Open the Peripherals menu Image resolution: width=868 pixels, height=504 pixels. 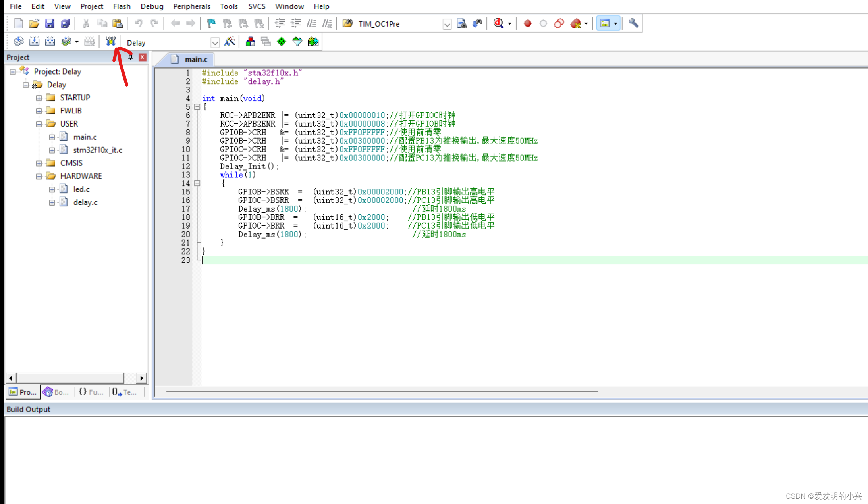tap(191, 6)
